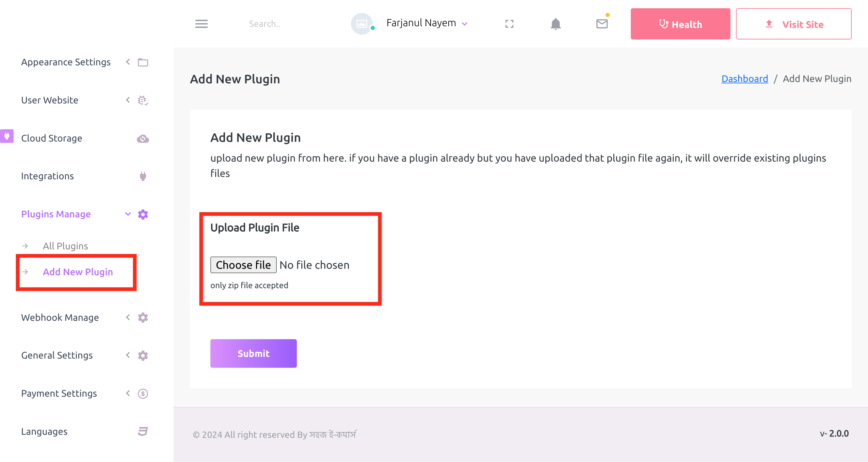Click the Languages stack icon
The height and width of the screenshot is (462, 868).
pyautogui.click(x=143, y=431)
